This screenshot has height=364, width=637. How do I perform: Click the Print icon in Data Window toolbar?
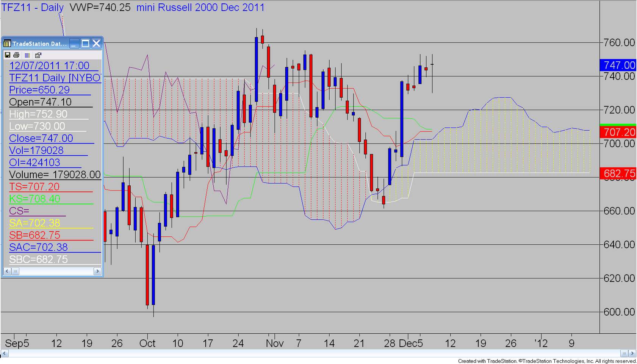coord(16,55)
